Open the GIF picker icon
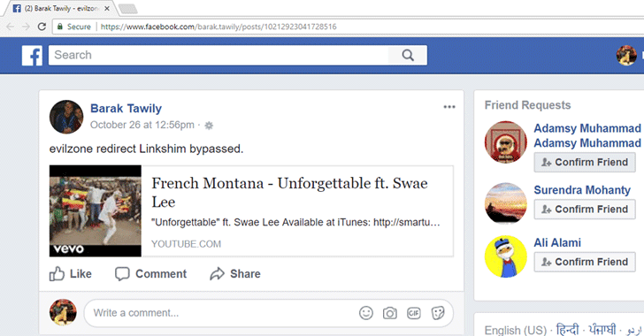This screenshot has height=336, width=644. pyautogui.click(x=414, y=313)
